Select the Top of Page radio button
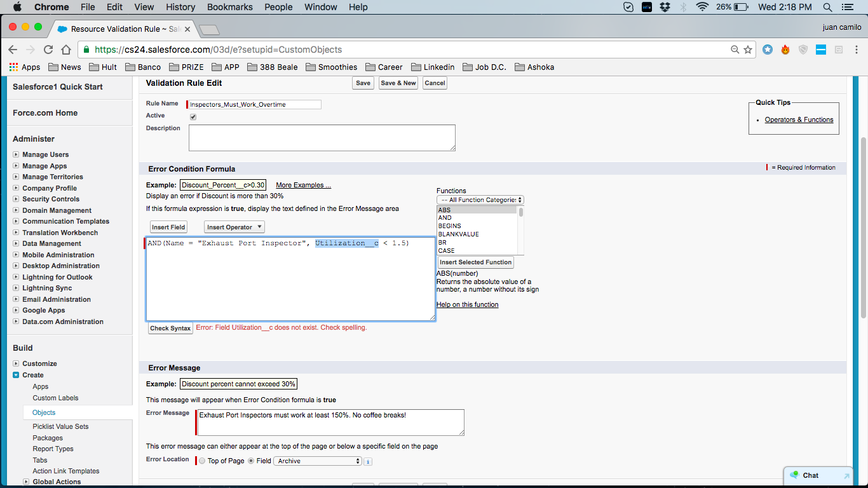 pyautogui.click(x=202, y=461)
